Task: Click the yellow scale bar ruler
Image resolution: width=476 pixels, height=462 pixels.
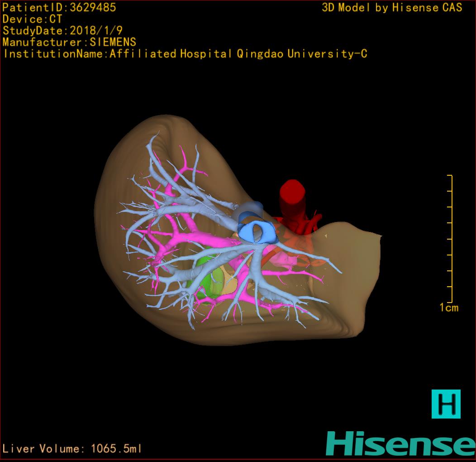Action: point(450,239)
